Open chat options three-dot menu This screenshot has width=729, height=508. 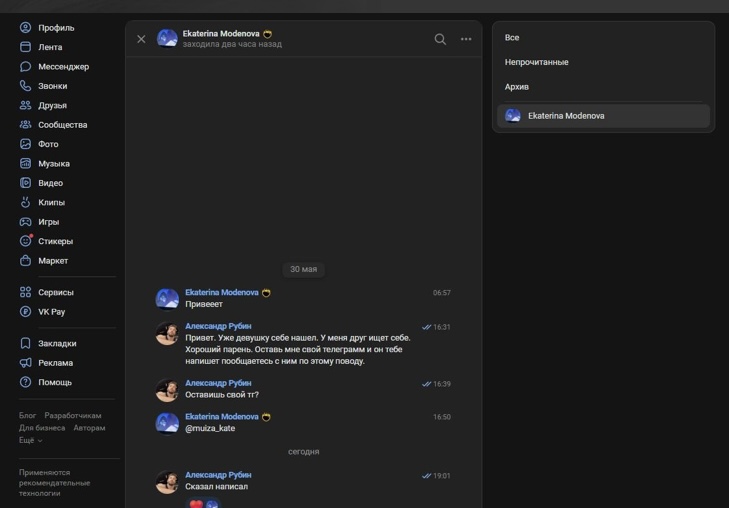[466, 39]
